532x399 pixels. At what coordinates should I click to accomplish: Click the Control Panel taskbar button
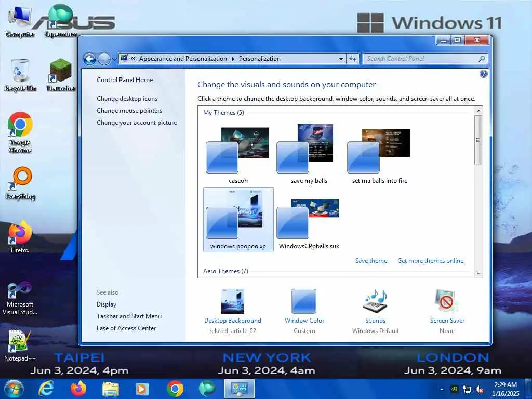239,389
